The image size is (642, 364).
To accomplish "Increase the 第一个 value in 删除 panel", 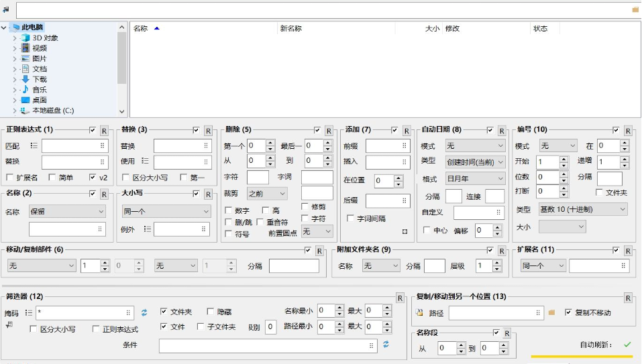I will [x=270, y=143].
